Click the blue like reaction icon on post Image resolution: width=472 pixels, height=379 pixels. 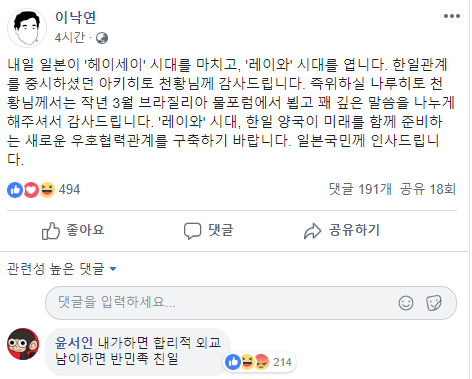tap(15, 190)
